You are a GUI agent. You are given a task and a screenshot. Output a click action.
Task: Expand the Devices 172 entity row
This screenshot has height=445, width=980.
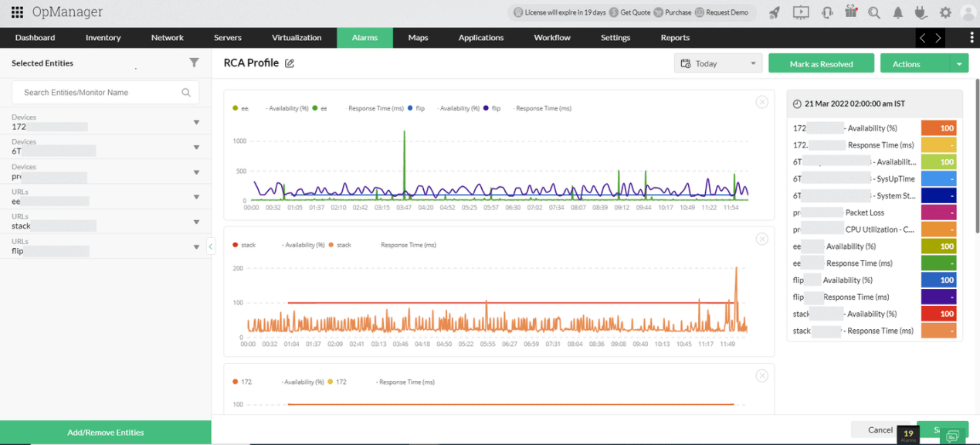(x=106, y=122)
